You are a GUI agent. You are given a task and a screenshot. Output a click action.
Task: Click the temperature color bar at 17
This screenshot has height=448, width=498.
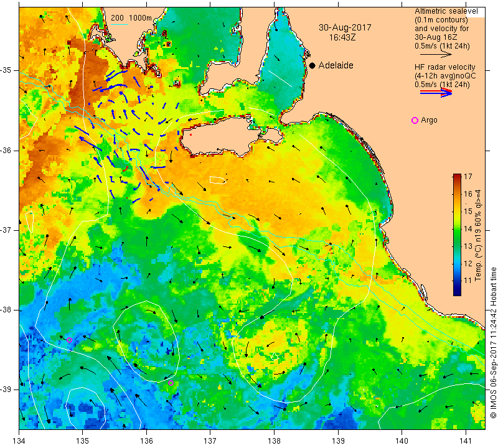(x=457, y=175)
